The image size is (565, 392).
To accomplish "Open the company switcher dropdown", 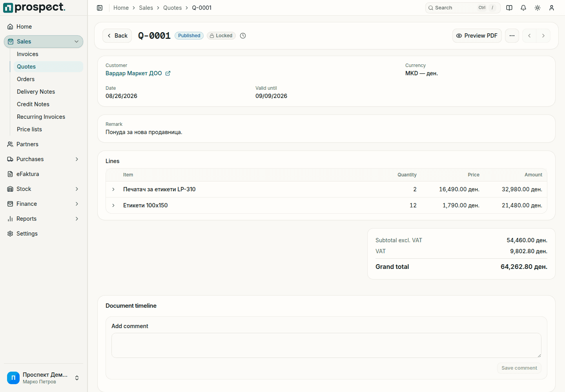I will click(x=44, y=378).
